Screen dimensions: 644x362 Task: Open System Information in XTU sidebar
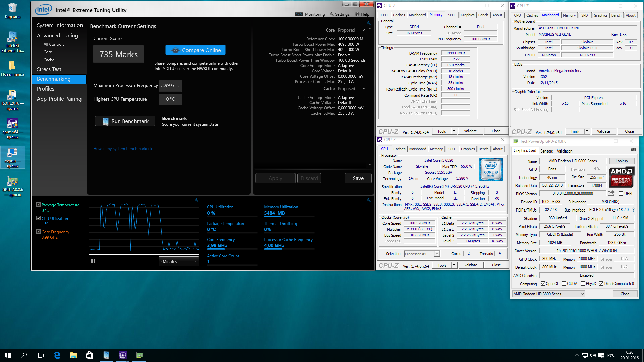click(x=60, y=25)
